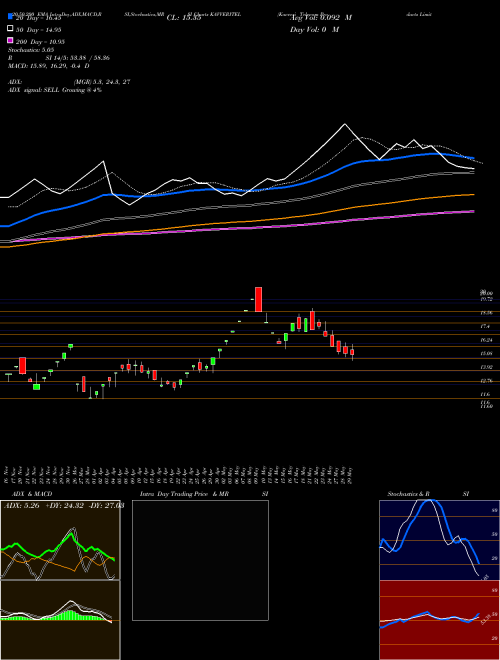Click the peak of the white price line
This screenshot has width=500, height=660.
(345, 124)
